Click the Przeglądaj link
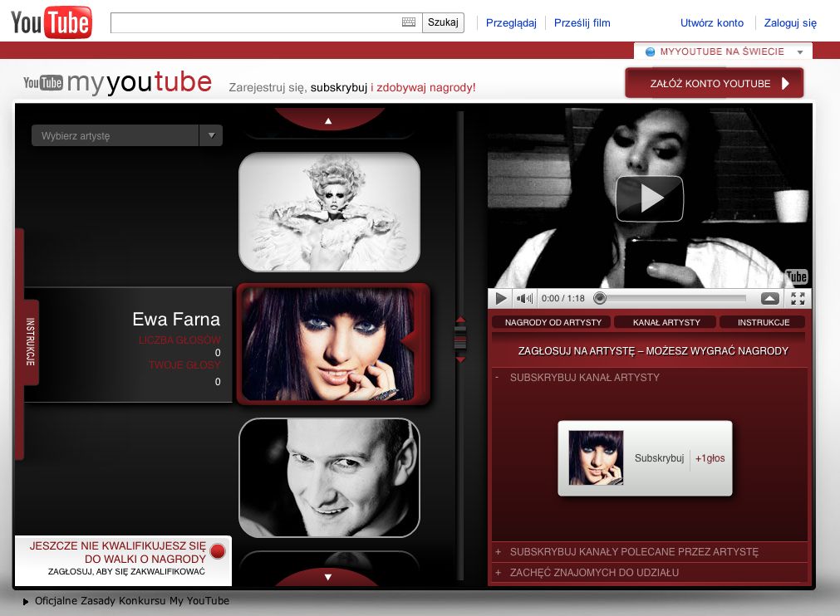This screenshot has width=840, height=616. 511,23
